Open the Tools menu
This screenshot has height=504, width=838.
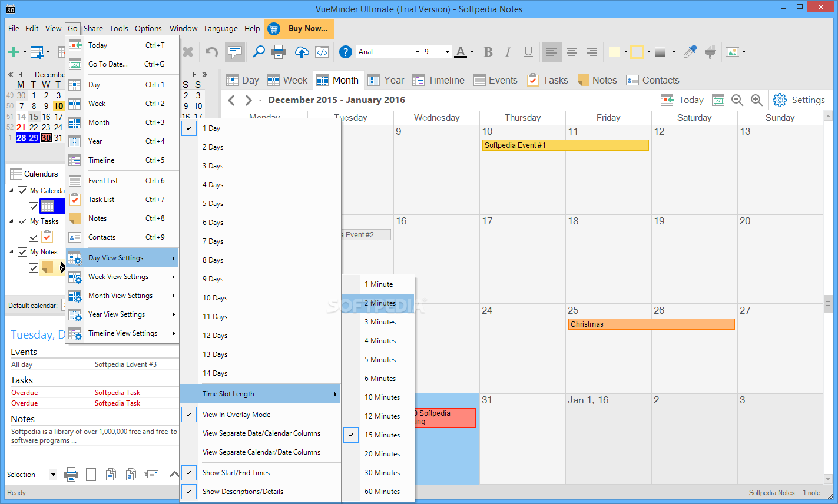coord(118,28)
